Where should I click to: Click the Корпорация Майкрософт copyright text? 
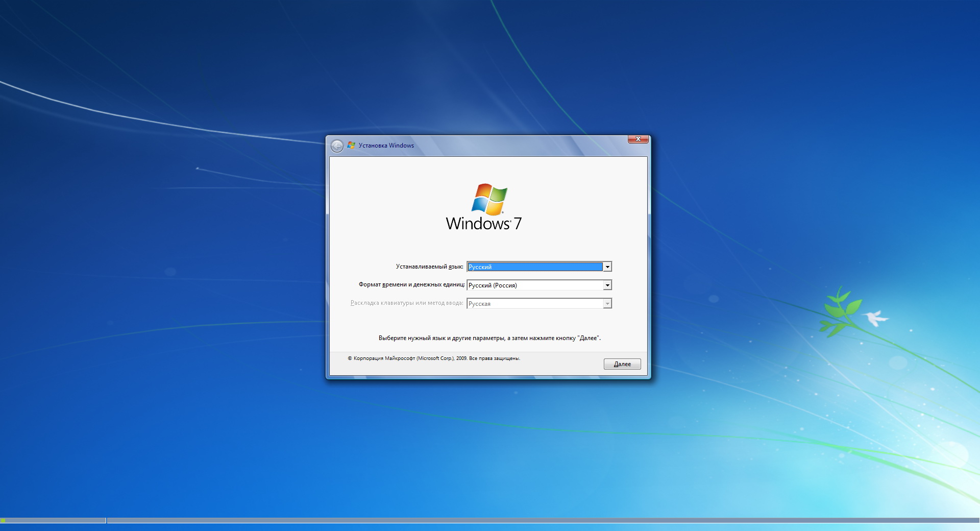(x=434, y=358)
